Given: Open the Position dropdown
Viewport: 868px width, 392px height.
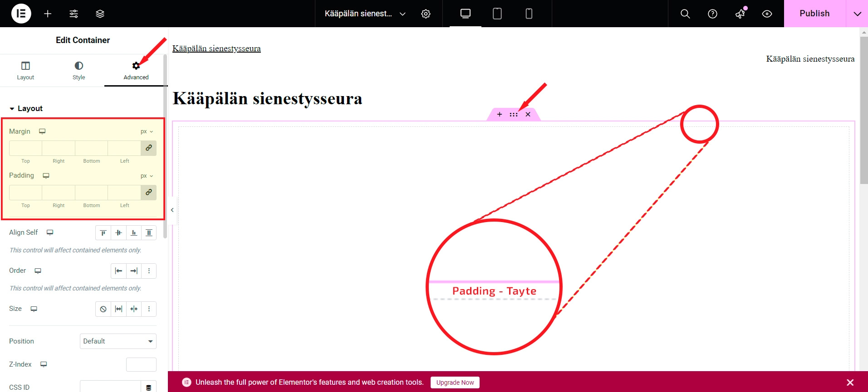Looking at the screenshot, I should (x=118, y=341).
